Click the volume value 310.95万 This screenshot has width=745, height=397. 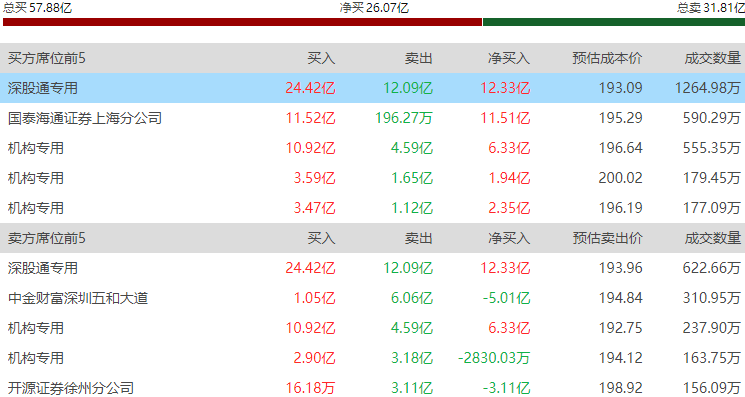[x=712, y=298]
